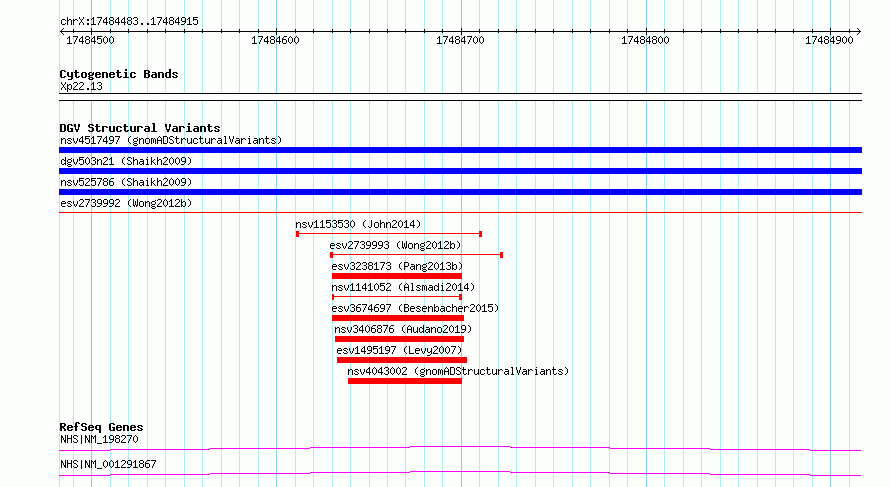Select the dgv503n21 (Shaikh2009) label

126,161
